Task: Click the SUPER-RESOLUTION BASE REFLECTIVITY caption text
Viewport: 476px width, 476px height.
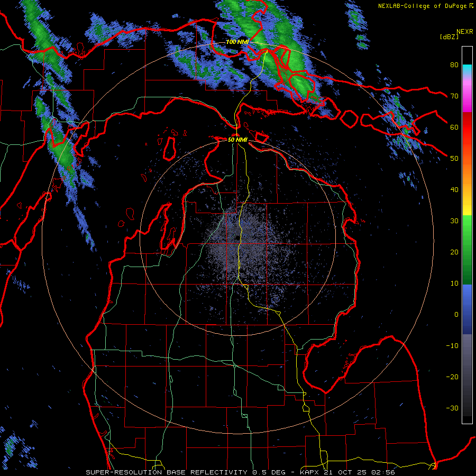Action: pyautogui.click(x=167, y=472)
